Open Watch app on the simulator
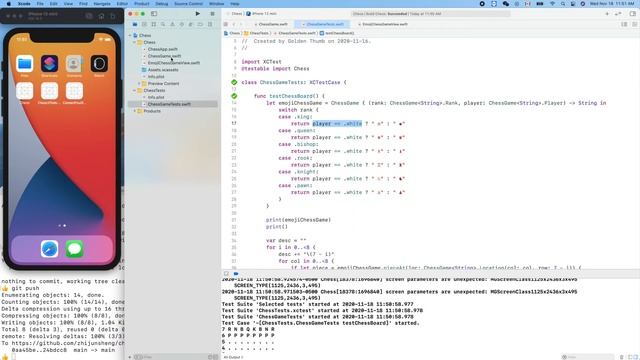 coord(99,64)
